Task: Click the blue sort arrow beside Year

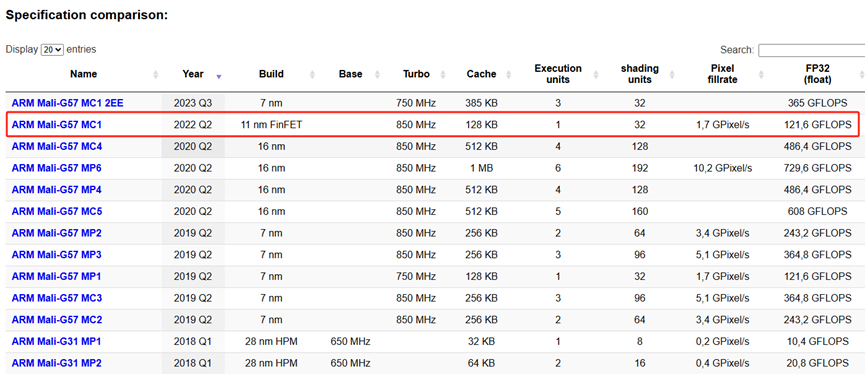Action: (x=219, y=76)
